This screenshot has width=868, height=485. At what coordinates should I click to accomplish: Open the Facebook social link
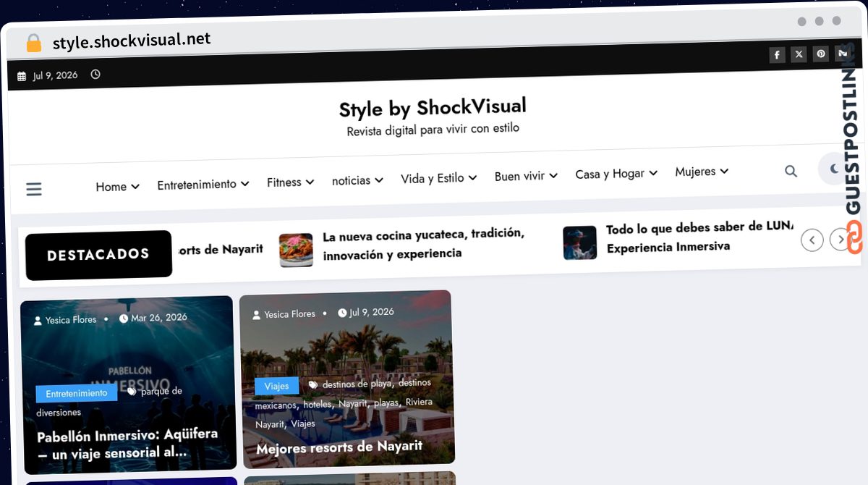(x=777, y=54)
